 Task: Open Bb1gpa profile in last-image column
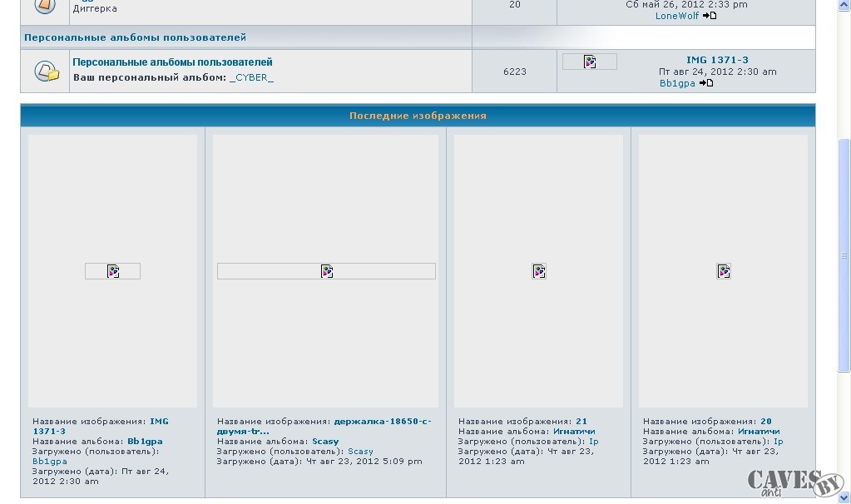[x=677, y=83]
